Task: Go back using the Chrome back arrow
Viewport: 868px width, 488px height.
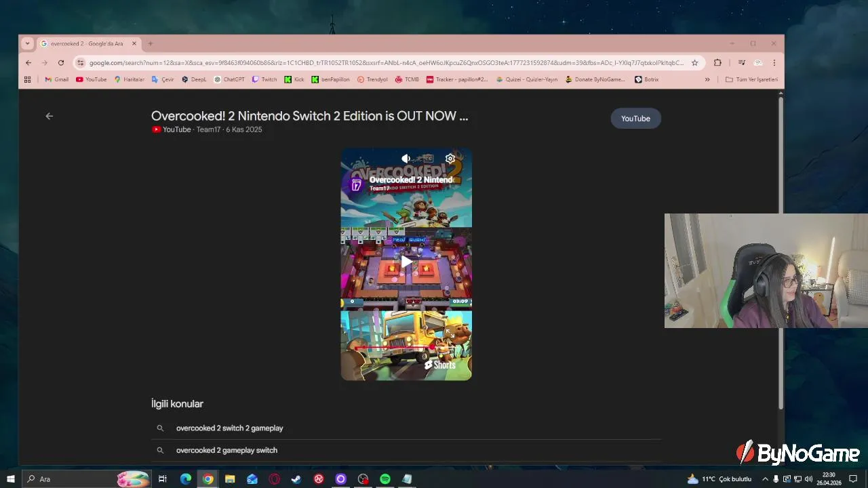Action: pyautogui.click(x=28, y=62)
